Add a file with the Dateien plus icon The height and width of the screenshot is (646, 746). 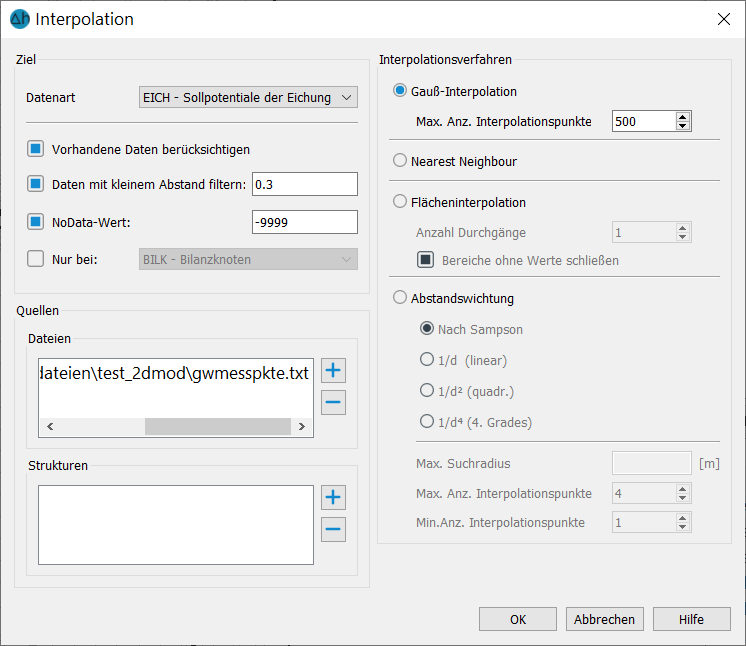pyautogui.click(x=333, y=370)
